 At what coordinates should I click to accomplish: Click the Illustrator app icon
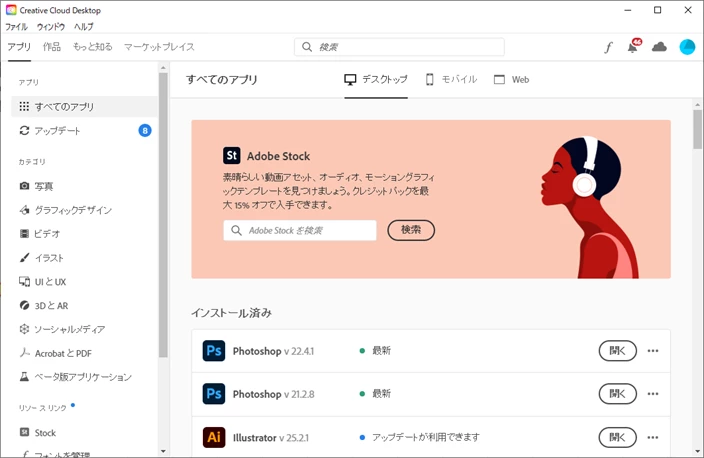pyautogui.click(x=214, y=437)
